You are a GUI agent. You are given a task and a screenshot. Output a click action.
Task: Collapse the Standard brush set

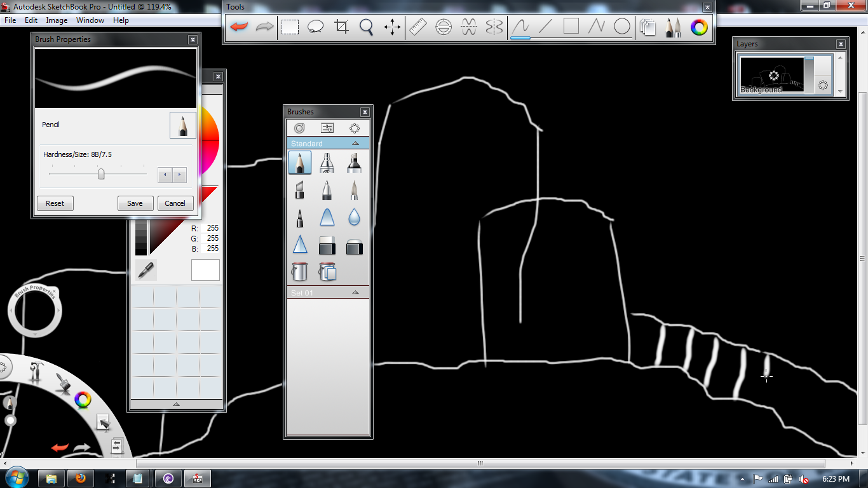(355, 143)
